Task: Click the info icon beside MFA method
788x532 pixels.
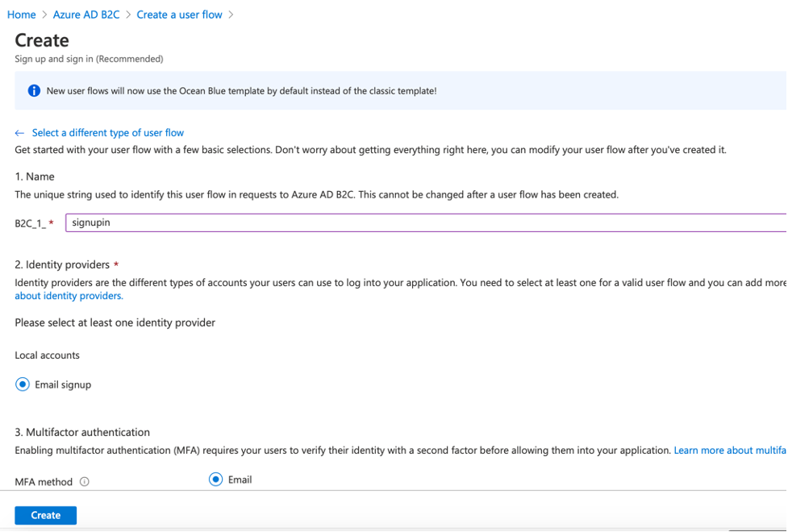Action: 85,482
